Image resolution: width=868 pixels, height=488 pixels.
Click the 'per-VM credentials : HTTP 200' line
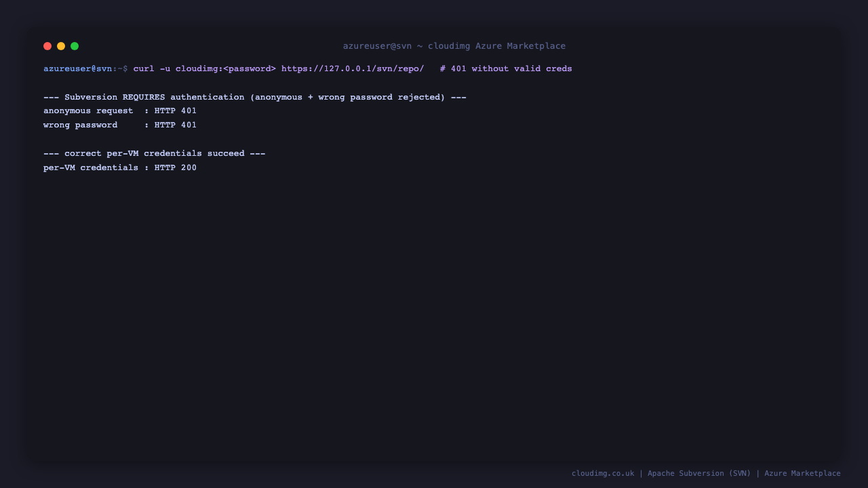[120, 167]
